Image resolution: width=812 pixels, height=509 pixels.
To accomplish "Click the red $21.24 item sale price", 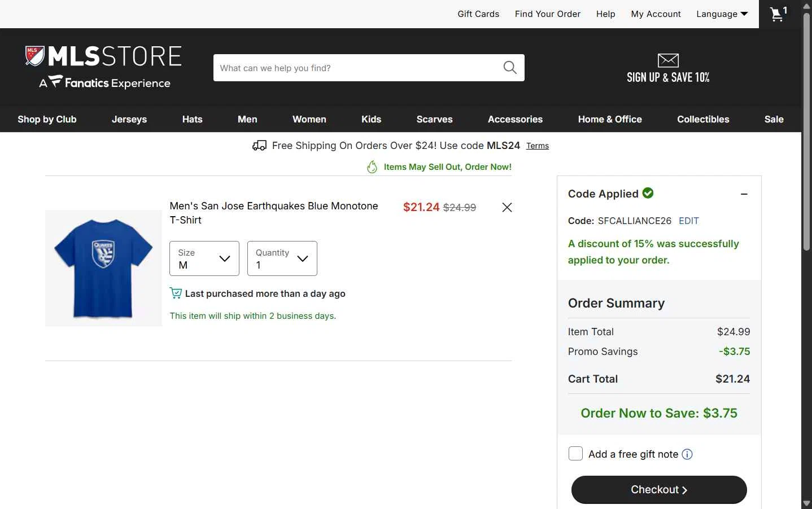I will (x=421, y=207).
